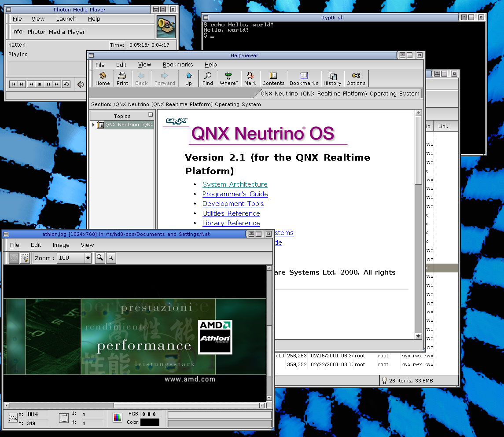Open View menu in Photon Media Player
This screenshot has width=504, height=437.
(38, 18)
